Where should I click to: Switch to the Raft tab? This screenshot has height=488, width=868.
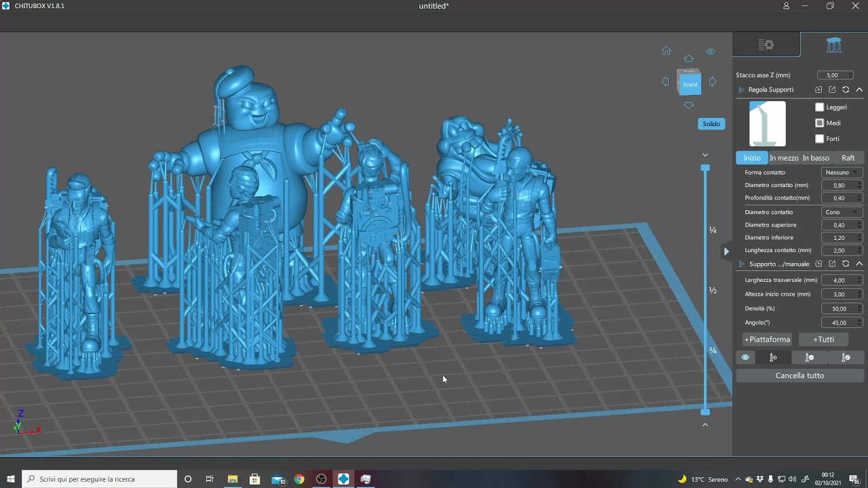tap(848, 158)
